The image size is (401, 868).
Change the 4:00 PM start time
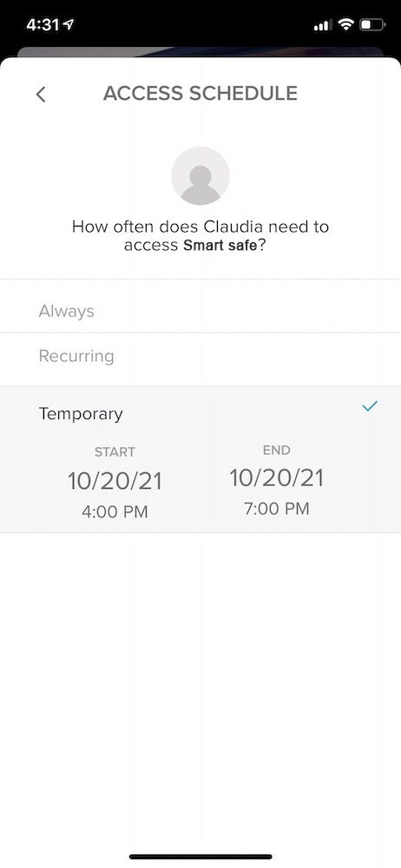tap(115, 511)
